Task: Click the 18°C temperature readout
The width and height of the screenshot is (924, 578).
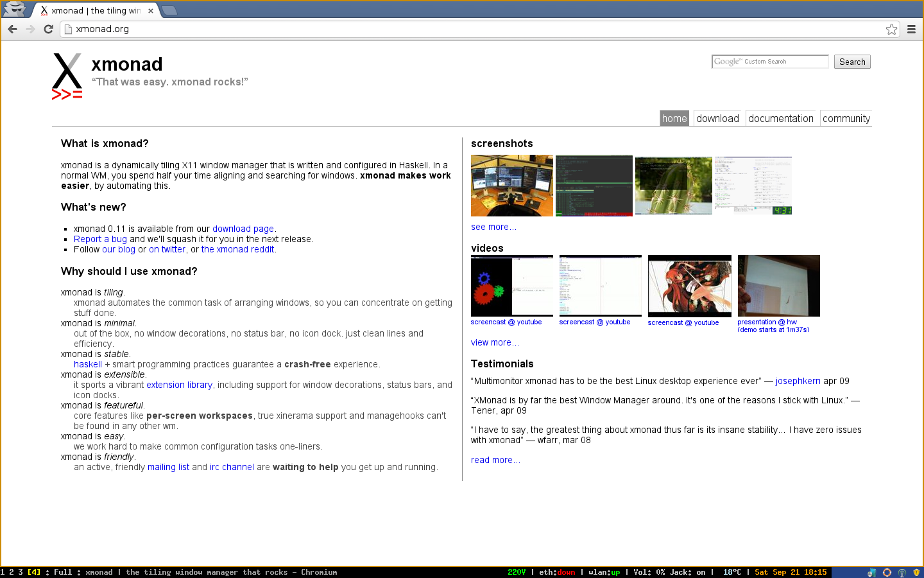Action: (732, 572)
